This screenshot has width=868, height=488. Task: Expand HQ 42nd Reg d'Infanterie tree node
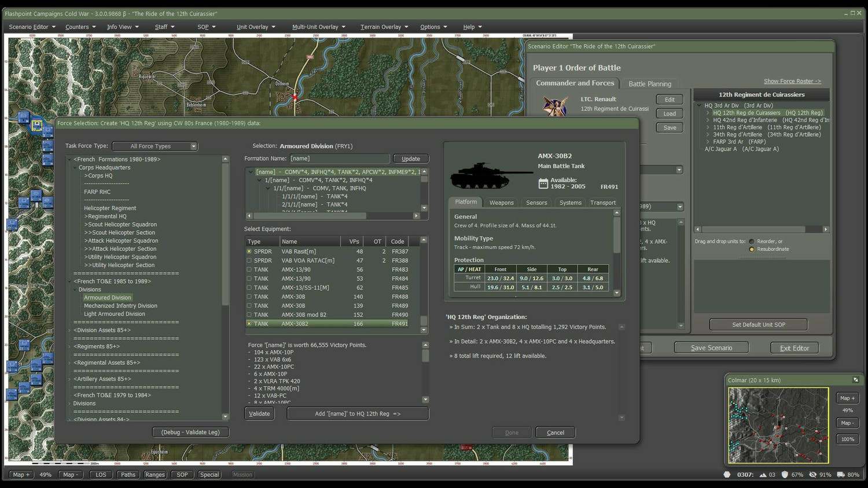pyautogui.click(x=708, y=120)
